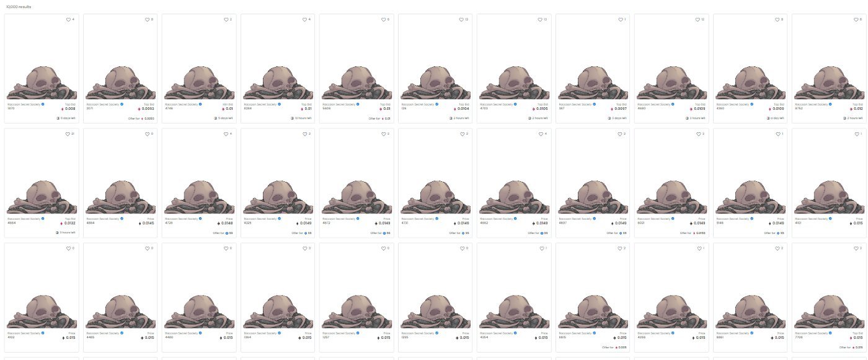Screen dimensions: 868x360
Task: Like the card for token 4101
Action: 856,134
